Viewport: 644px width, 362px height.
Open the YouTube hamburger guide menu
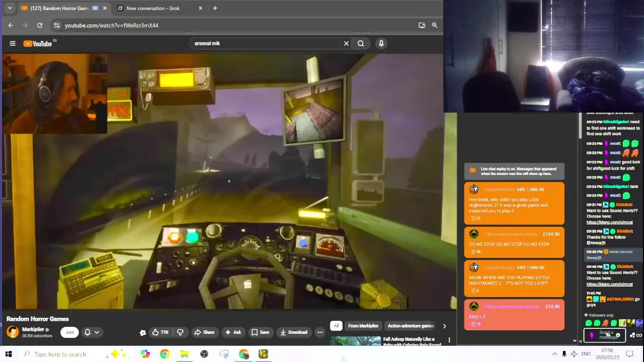click(x=13, y=43)
